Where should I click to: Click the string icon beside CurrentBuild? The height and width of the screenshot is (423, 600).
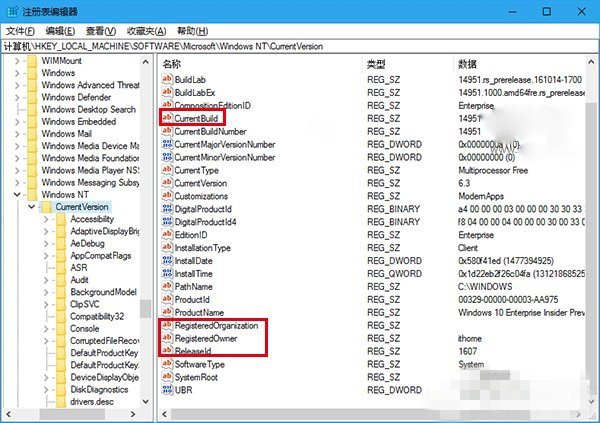coord(166,118)
